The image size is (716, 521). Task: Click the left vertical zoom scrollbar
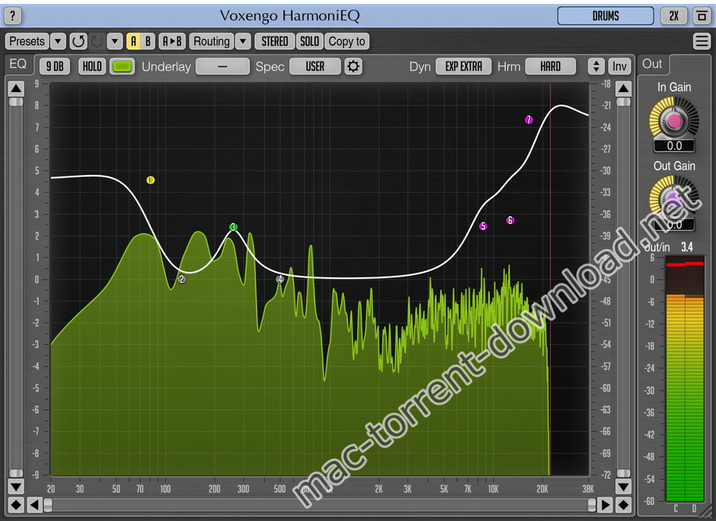click(16, 288)
